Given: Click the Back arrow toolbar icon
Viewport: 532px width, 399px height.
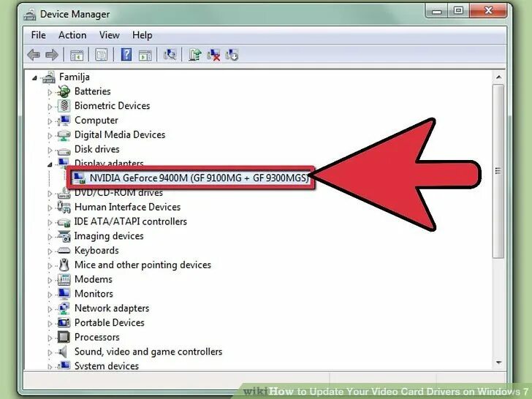Looking at the screenshot, I should pyautogui.click(x=34, y=55).
